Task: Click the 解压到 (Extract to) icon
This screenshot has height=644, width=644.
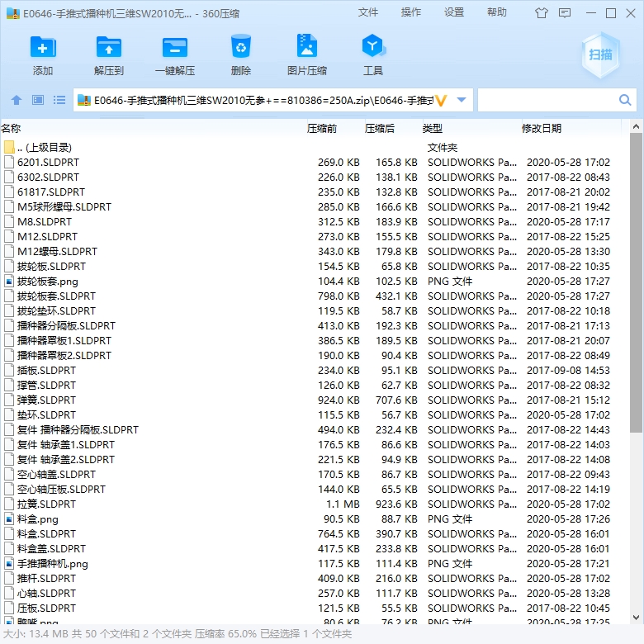Action: pyautogui.click(x=109, y=47)
